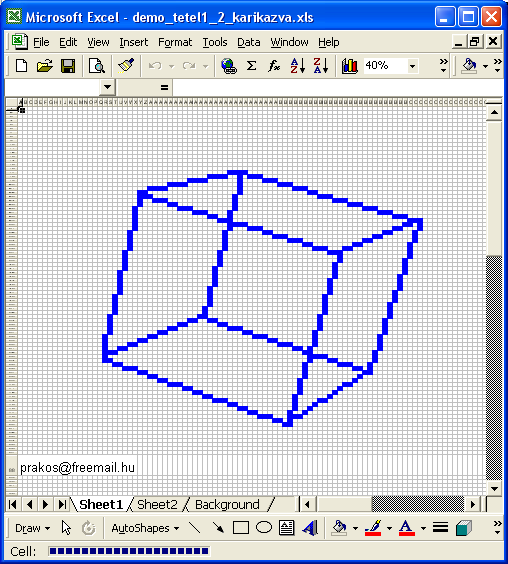The image size is (508, 564).
Task: Select the Select Objects arrow tool
Action: point(66,528)
